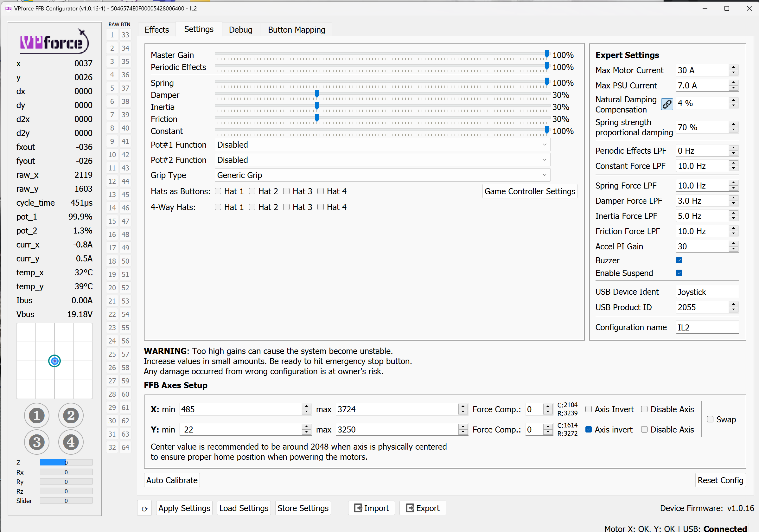Click the round button indicator number 4
Viewport: 759px width, 532px height.
(71, 442)
